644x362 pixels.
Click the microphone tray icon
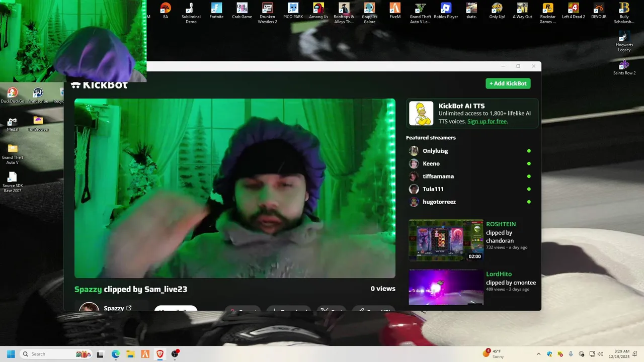[571, 354]
